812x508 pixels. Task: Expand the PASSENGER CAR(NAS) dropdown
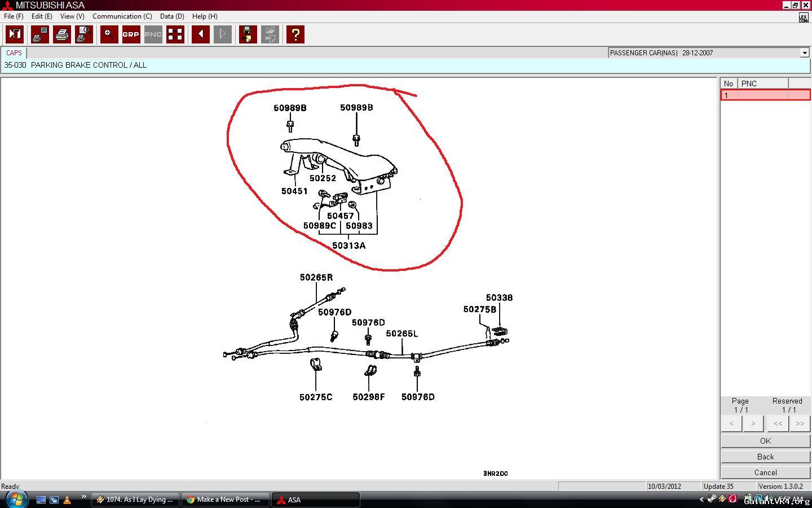click(805, 53)
